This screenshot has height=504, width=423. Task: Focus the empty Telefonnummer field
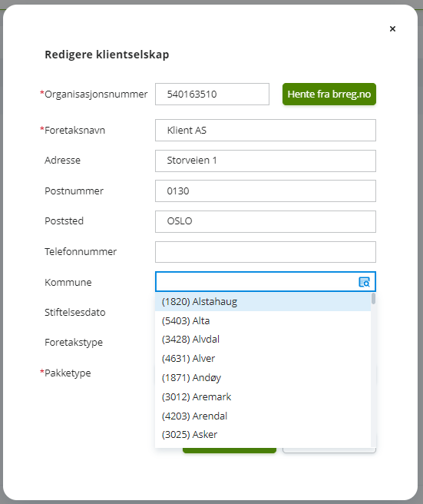tap(266, 252)
